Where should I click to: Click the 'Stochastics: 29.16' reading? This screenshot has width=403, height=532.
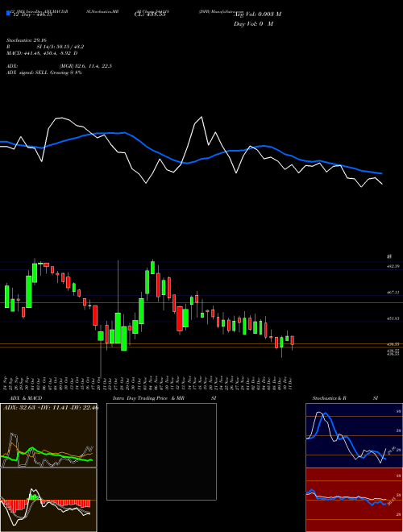pos(26,40)
